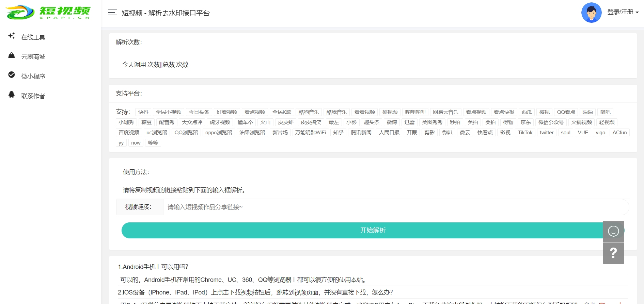Click the 小咖秀 platform tag
This screenshot has height=304, width=644.
[x=126, y=122]
